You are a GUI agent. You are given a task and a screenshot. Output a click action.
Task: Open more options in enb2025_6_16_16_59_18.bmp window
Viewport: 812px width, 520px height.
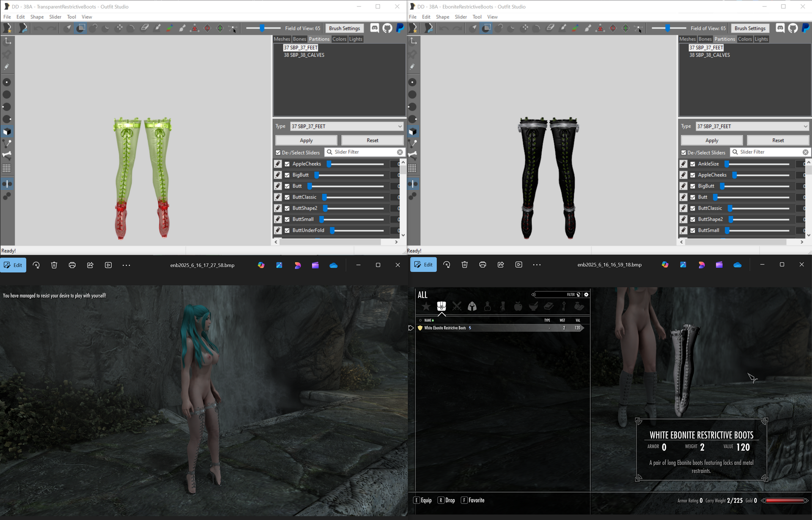(537, 265)
